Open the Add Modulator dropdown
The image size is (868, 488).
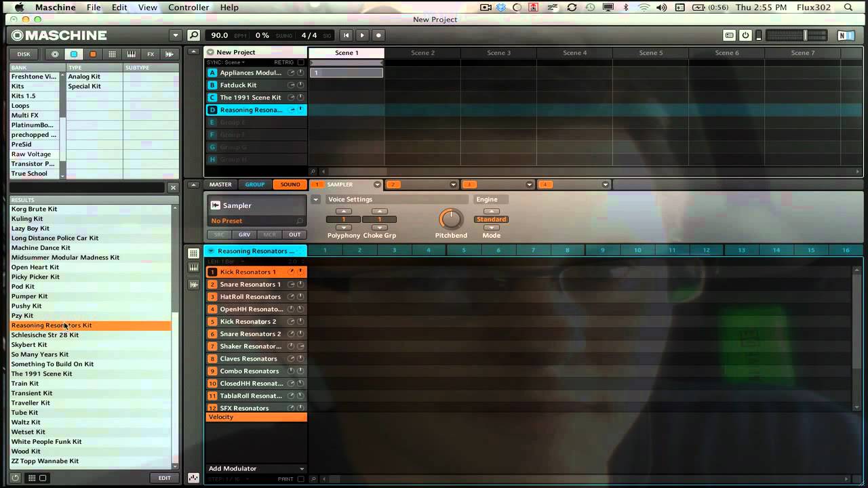[256, 468]
